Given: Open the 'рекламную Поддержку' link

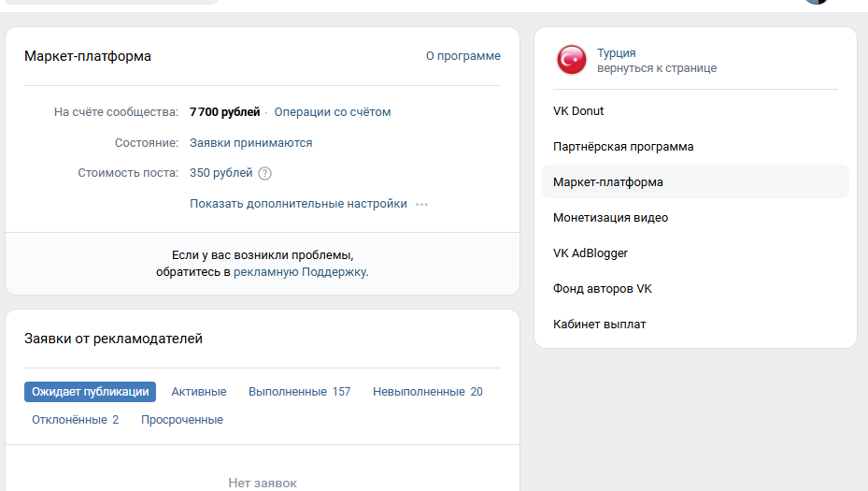Looking at the screenshot, I should click(x=300, y=272).
